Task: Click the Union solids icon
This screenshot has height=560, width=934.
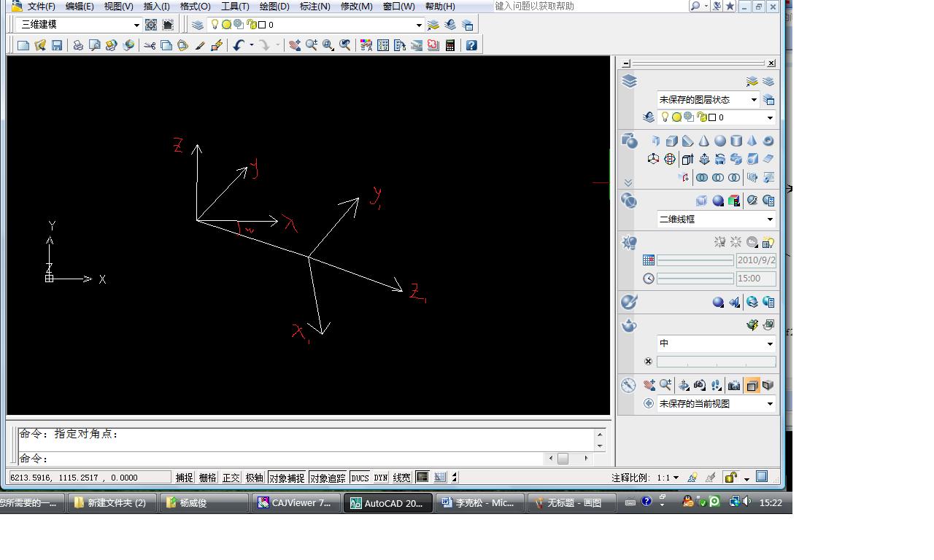Action: click(702, 177)
